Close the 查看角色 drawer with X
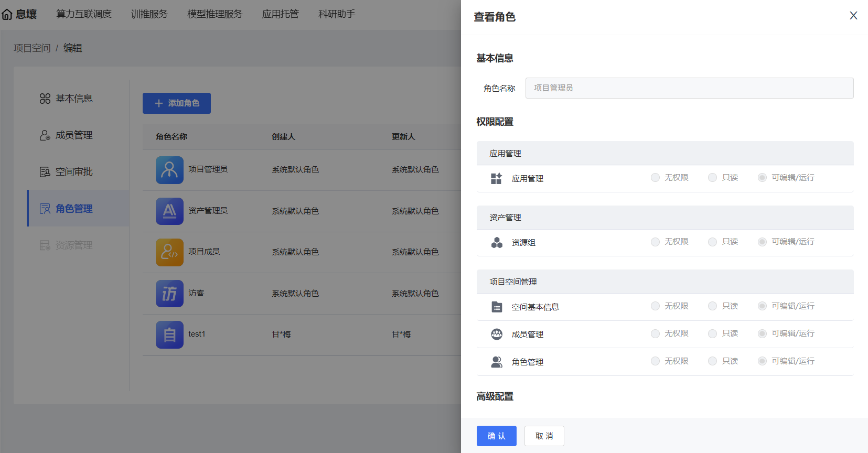The height and width of the screenshot is (453, 868). pos(853,16)
